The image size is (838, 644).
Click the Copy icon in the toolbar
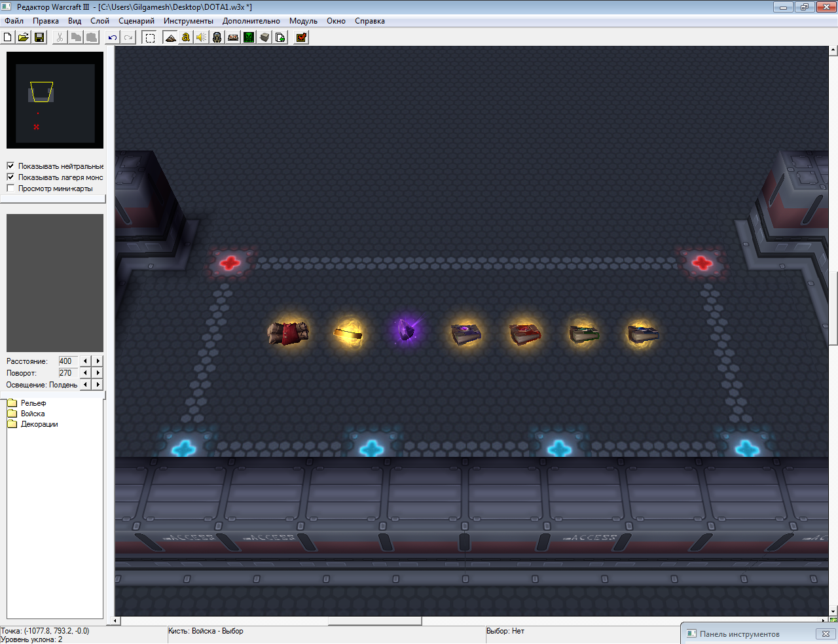coord(76,37)
